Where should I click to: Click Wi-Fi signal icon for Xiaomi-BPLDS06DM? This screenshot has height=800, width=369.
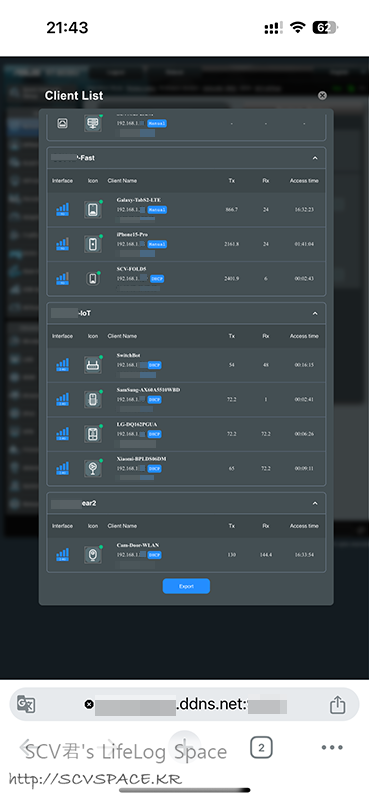(x=62, y=468)
